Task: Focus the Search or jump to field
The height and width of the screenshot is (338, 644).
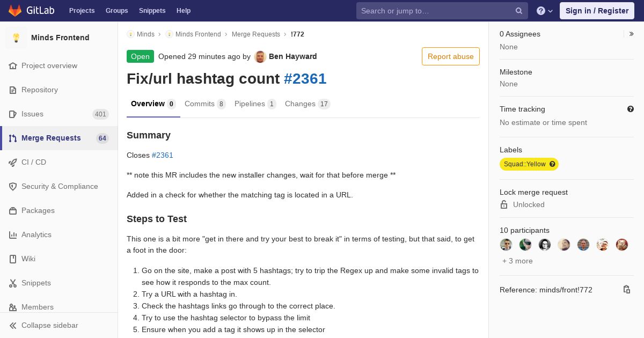Action: [x=442, y=11]
